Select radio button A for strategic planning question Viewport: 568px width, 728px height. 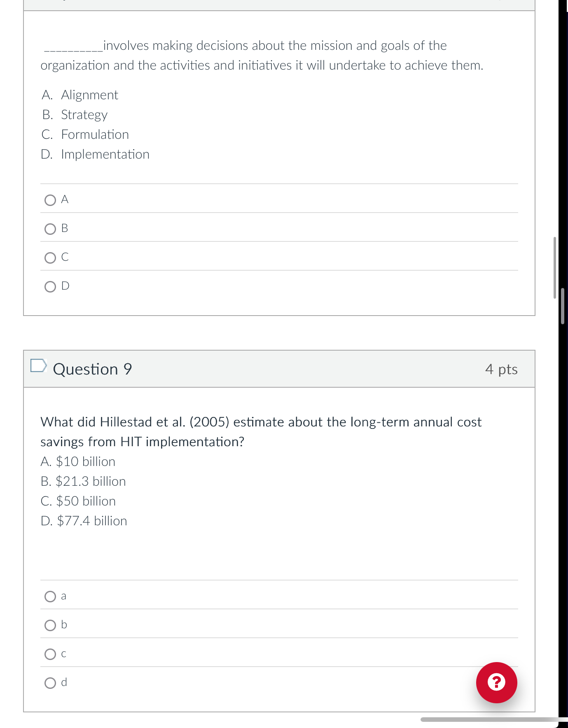pos(49,200)
